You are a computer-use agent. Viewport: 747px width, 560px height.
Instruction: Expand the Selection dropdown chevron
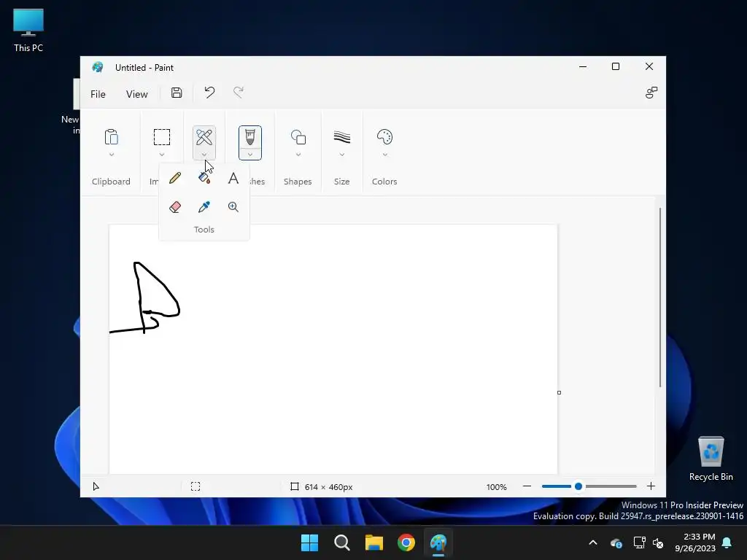tap(162, 155)
